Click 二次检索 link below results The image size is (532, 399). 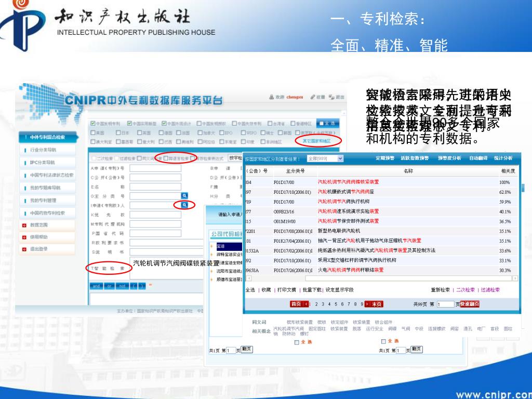465,290
